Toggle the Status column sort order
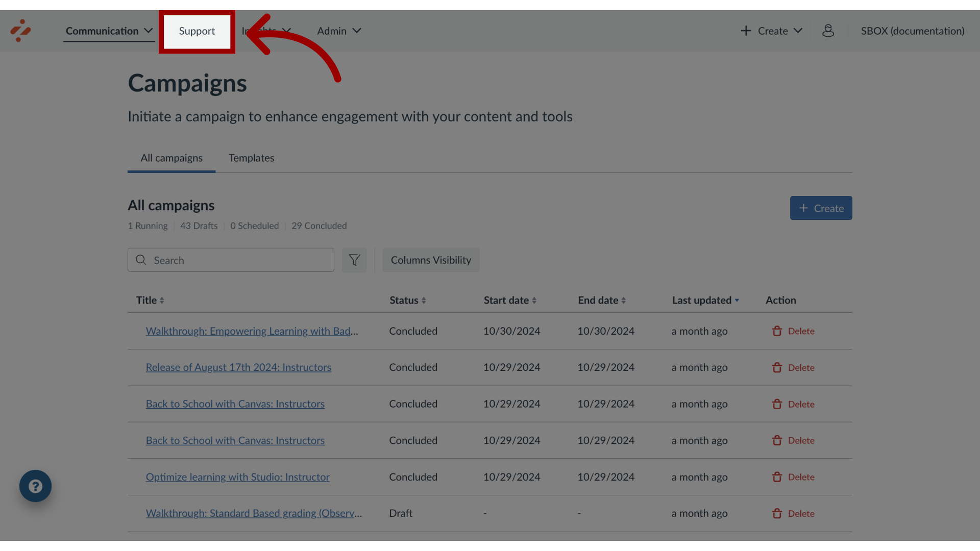The image size is (980, 551). point(424,300)
